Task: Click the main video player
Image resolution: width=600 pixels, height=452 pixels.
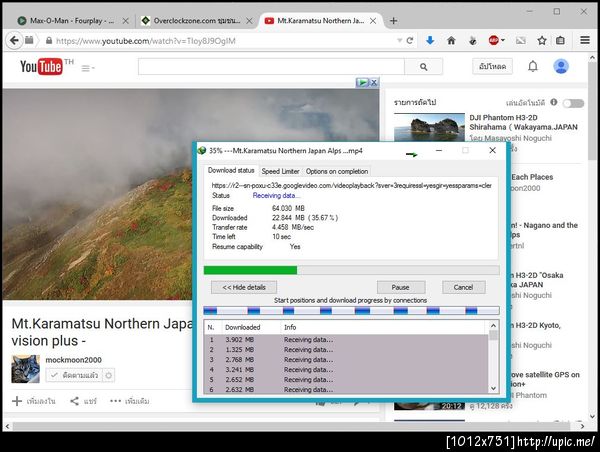Action: [x=191, y=194]
